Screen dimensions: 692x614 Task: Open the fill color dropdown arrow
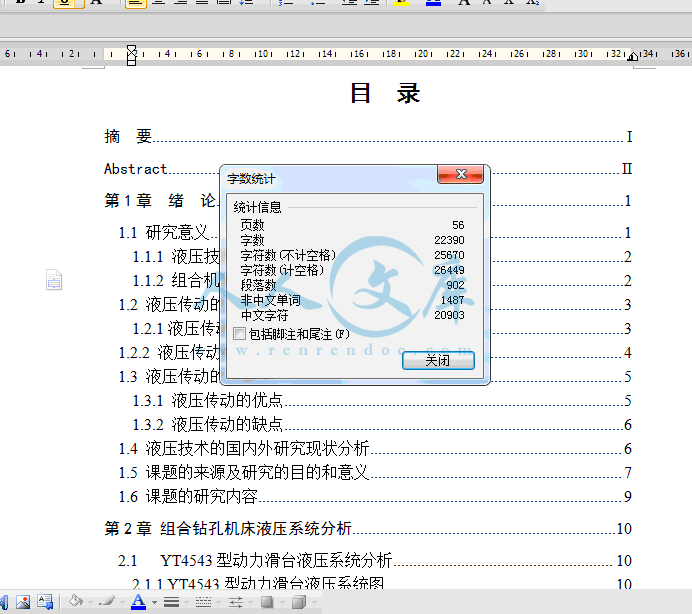click(x=90, y=602)
